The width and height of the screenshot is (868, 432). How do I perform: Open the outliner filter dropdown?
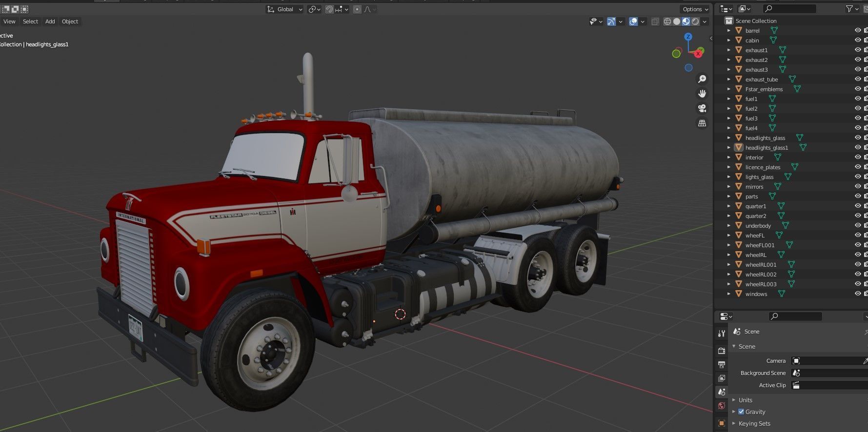[852, 9]
